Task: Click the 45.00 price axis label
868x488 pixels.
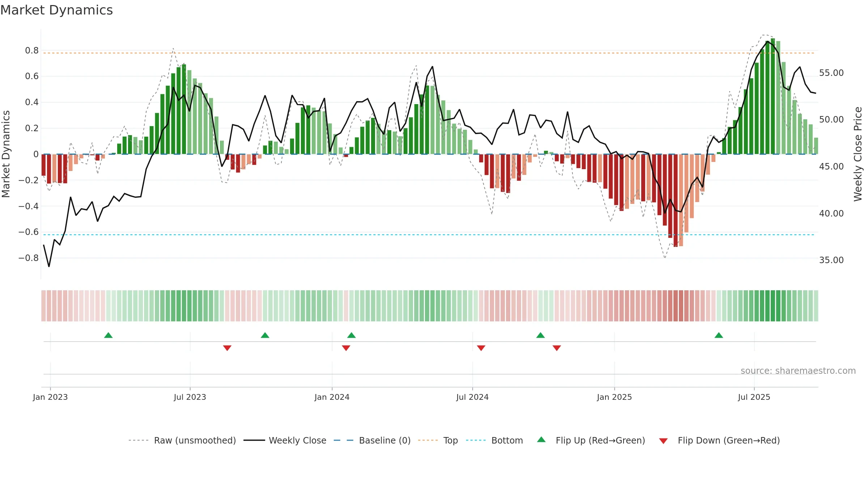Action: coord(831,166)
